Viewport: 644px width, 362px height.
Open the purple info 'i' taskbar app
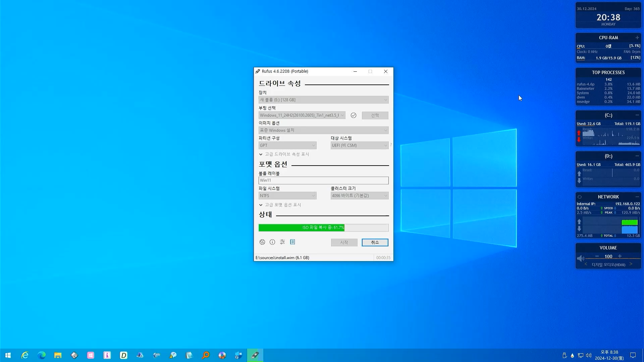pos(107,355)
